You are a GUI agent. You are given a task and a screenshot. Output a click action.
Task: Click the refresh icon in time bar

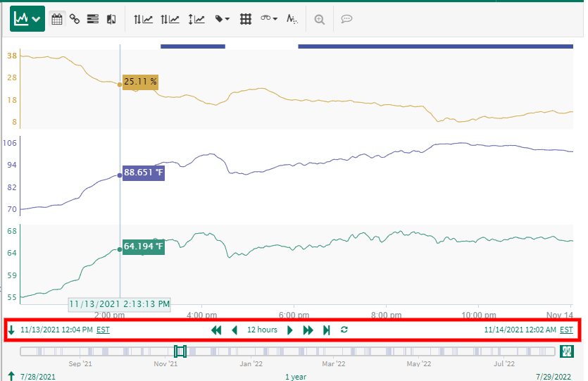[x=344, y=330]
